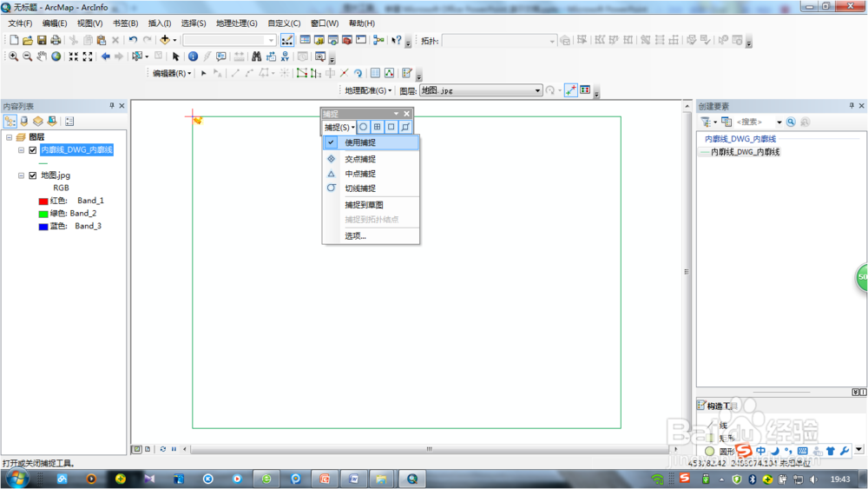Select the Identify info tool
Viewport: 868px width, 489px height.
(193, 56)
